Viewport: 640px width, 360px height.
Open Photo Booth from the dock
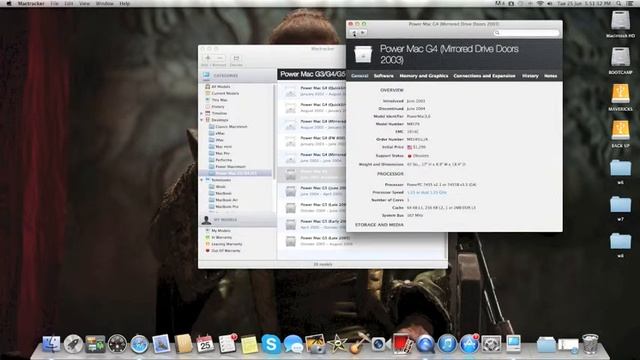click(403, 344)
